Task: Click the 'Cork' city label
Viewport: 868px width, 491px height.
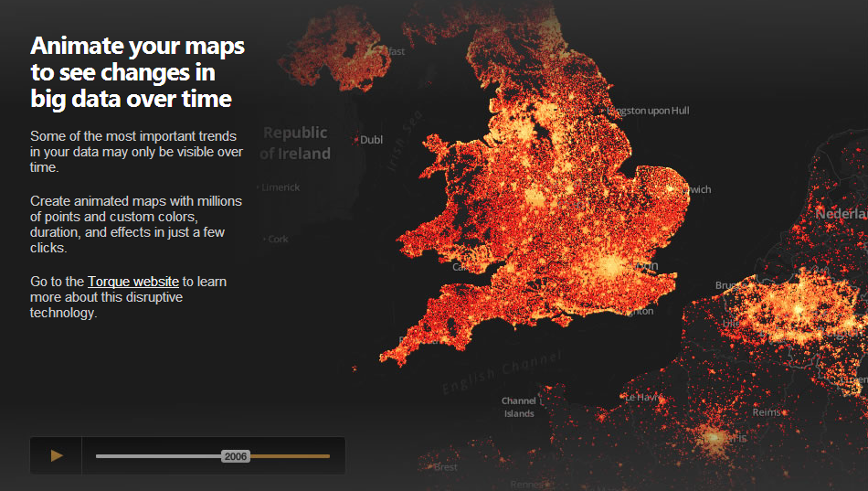Action: (x=278, y=239)
